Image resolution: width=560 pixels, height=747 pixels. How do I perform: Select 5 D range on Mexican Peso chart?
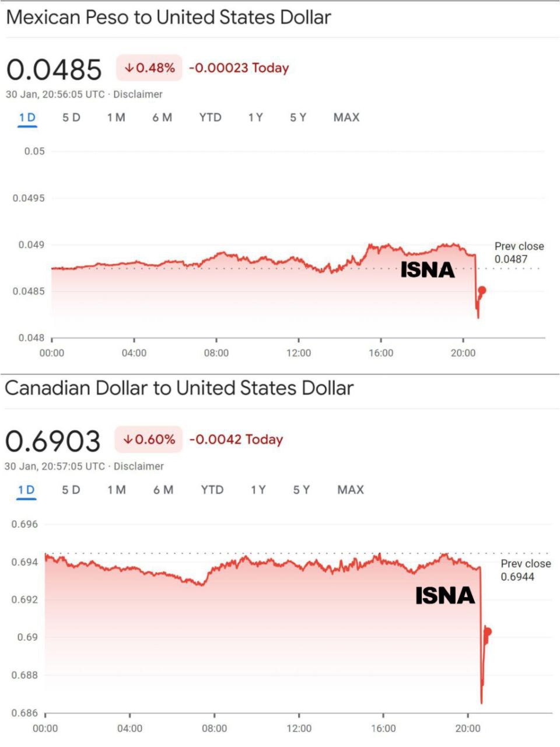(x=71, y=117)
